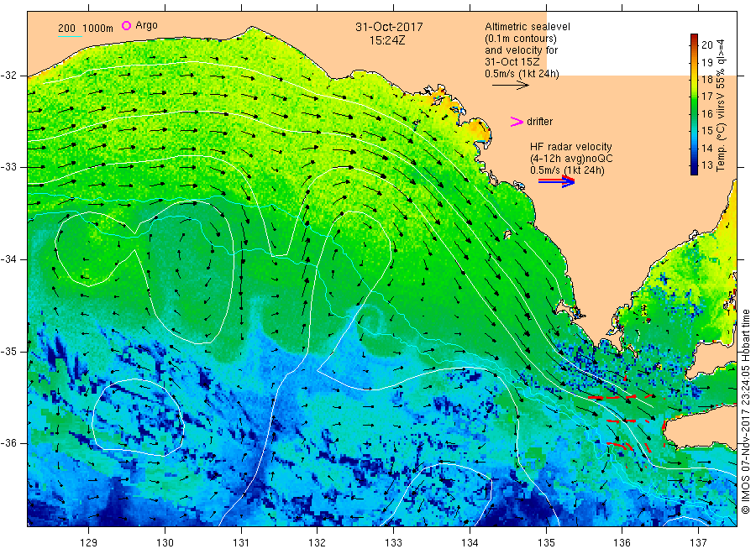
Task: Click the '15:24Z' time label
Action: [387, 41]
